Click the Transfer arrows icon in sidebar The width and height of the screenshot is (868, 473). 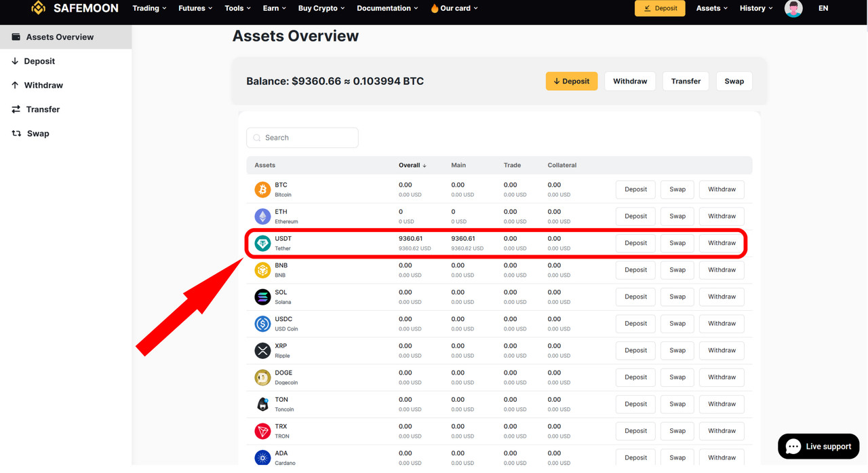coord(16,109)
